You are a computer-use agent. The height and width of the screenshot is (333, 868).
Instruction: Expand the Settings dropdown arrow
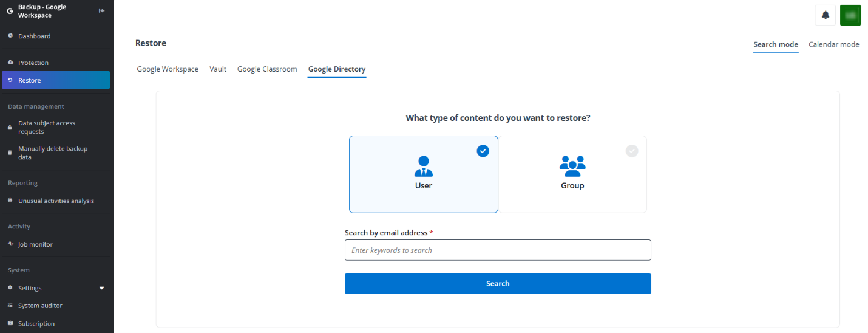pos(101,288)
